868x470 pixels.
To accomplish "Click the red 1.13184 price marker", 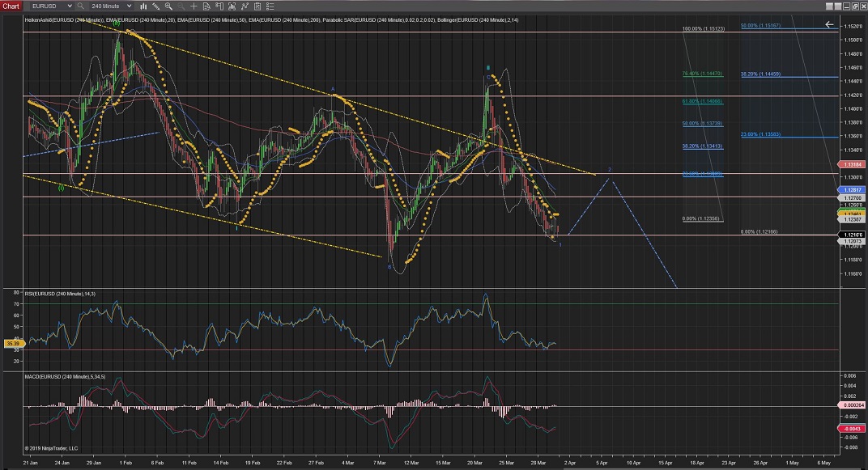I will click(853, 164).
